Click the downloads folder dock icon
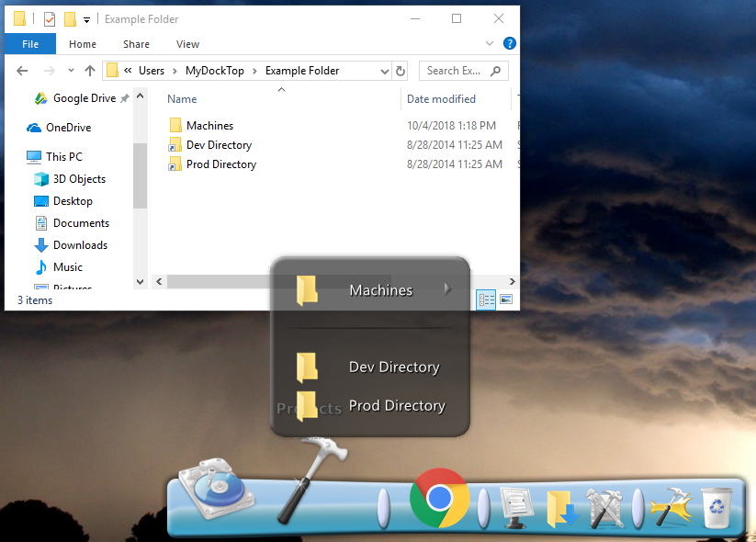 [560, 508]
